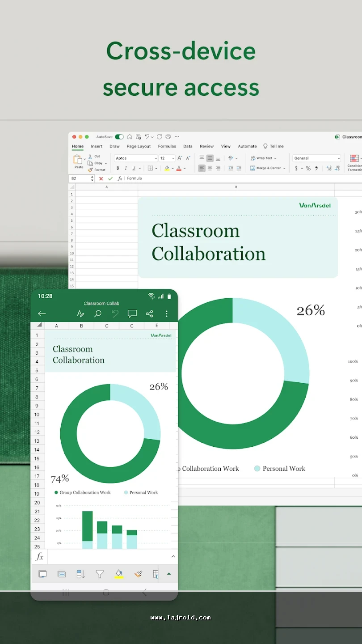Tap the share icon in mobile toolbar
Screen dimensions: 362x644
(149, 314)
